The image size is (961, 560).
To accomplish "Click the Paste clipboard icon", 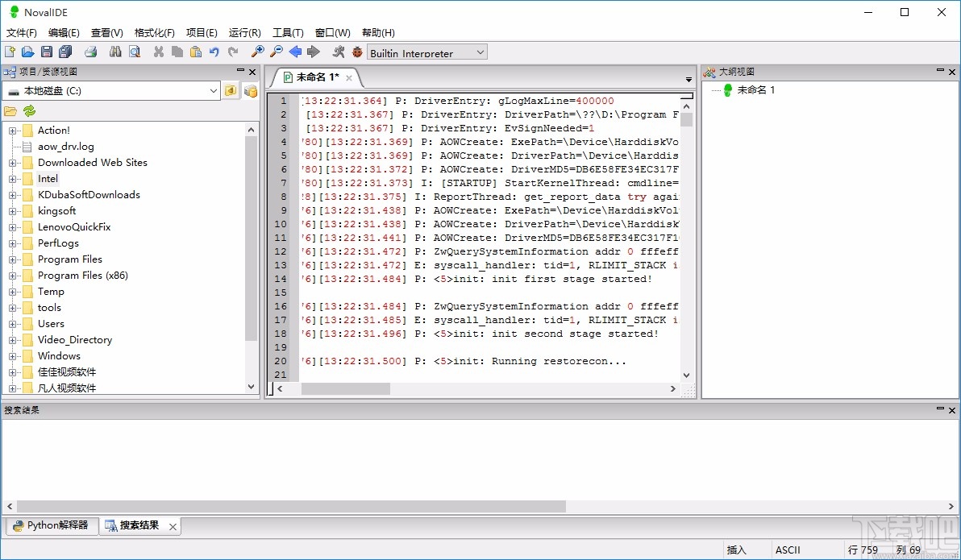I will pos(196,52).
